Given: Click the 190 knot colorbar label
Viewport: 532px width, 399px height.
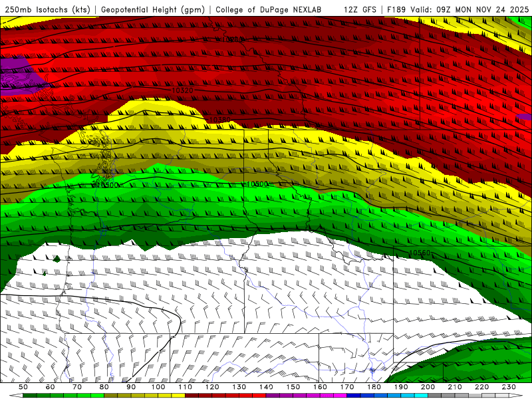Looking at the screenshot, I should (401, 387).
